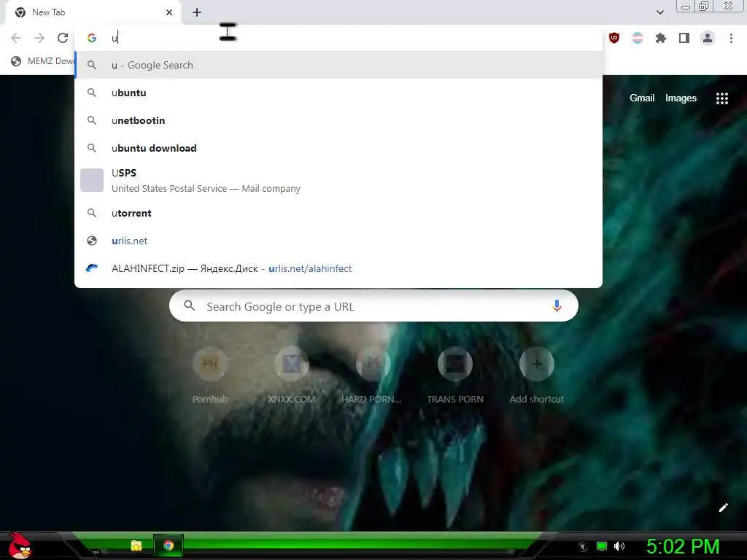Select 'u - Google Search' suggestion
Screen dimensions: 747x560
[338, 65]
